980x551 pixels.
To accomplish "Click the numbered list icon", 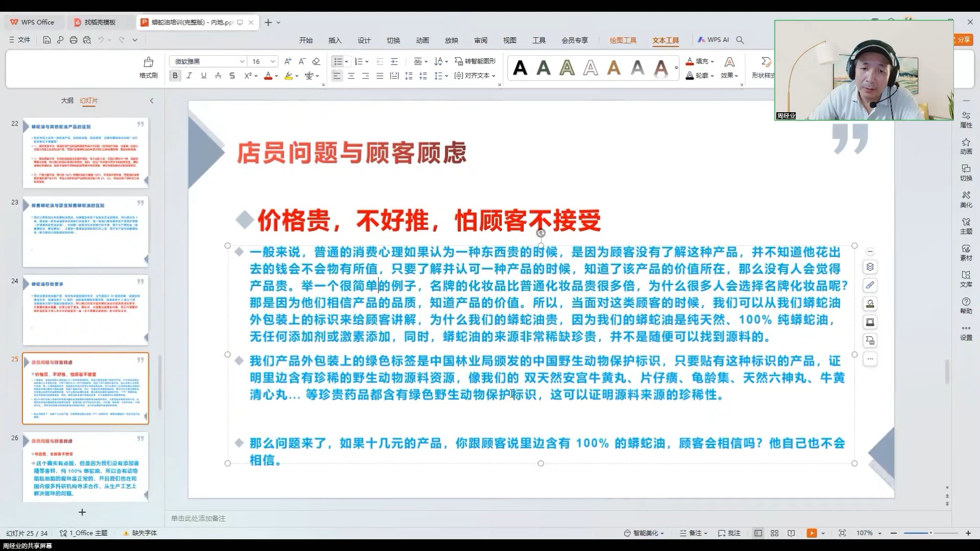I will pyautogui.click(x=359, y=61).
